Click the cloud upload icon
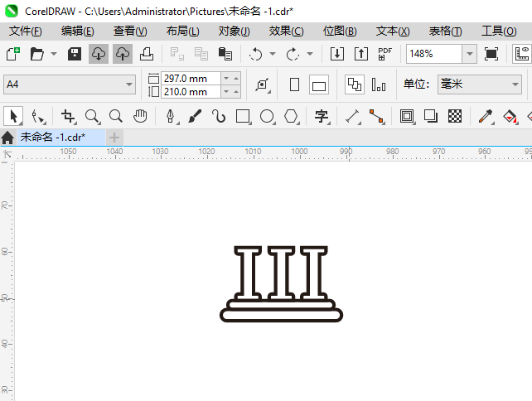This screenshot has height=401, width=532. pyautogui.click(x=123, y=54)
